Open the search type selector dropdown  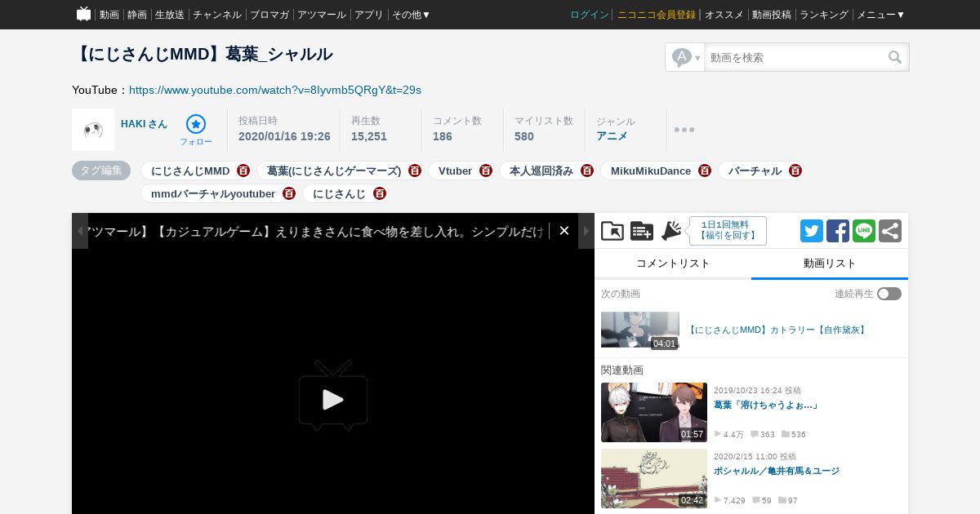686,57
